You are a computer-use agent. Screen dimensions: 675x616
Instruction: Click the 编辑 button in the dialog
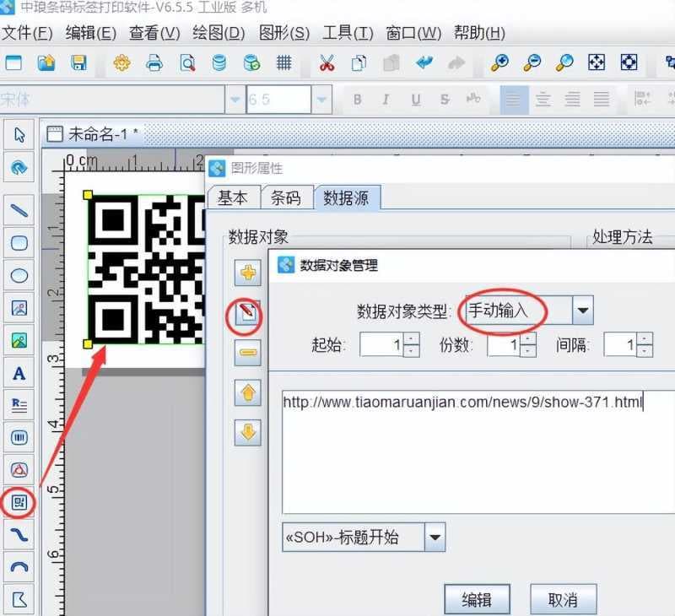478,598
